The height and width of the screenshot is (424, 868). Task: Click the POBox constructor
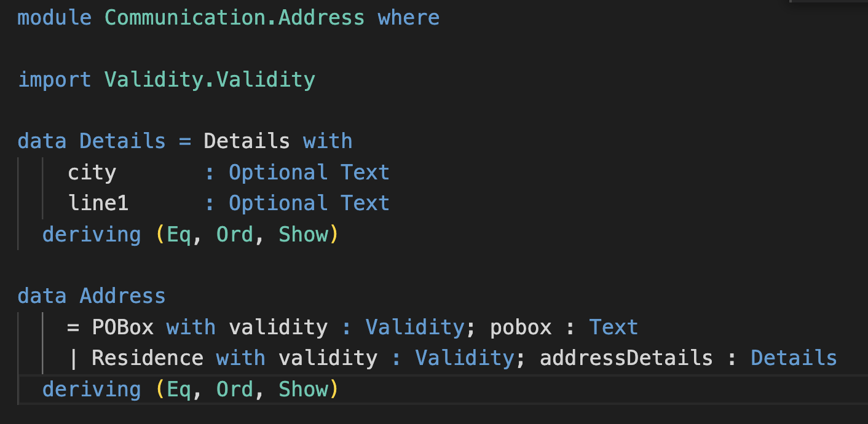click(x=122, y=327)
